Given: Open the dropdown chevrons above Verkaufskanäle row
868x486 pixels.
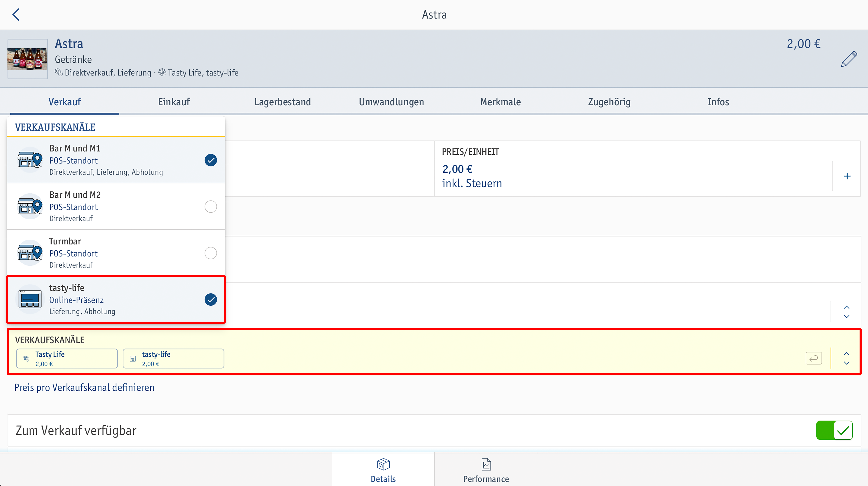Looking at the screenshot, I should (x=846, y=312).
